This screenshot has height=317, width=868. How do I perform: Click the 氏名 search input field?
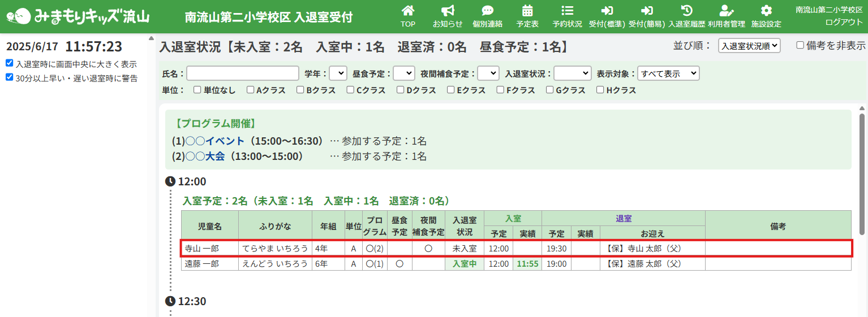click(243, 73)
